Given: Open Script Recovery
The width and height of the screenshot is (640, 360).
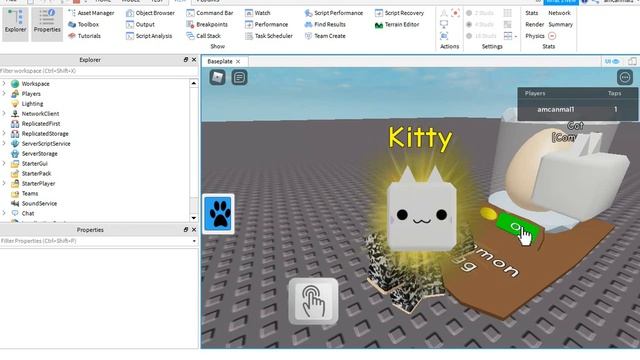Looking at the screenshot, I should (x=399, y=13).
